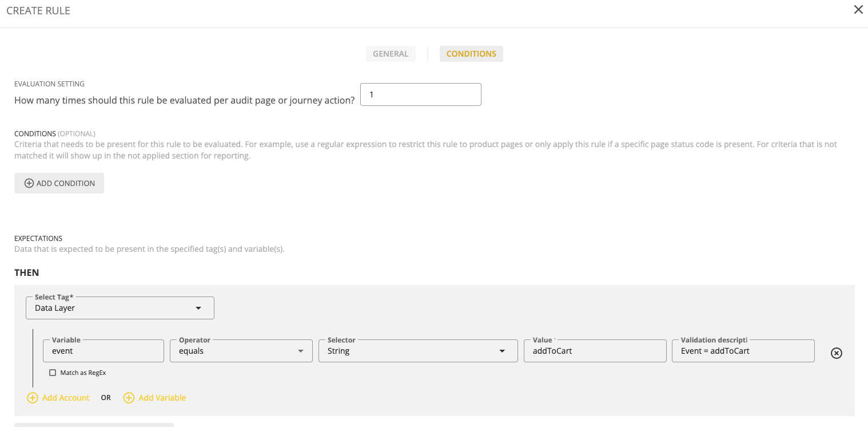Click the Variable field containing event
Image resolution: width=868 pixels, height=427 pixels.
click(x=103, y=351)
